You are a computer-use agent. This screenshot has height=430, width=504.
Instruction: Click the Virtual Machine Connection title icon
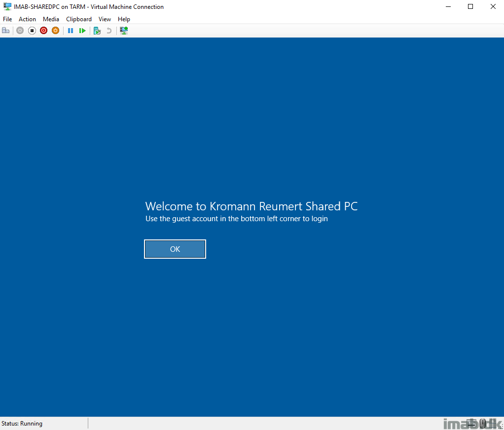[7, 6]
